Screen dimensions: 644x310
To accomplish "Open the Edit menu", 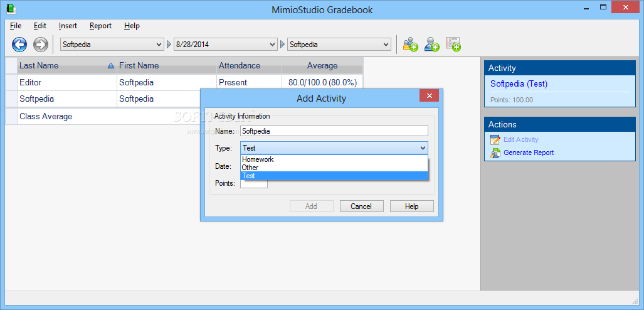I will (x=40, y=26).
